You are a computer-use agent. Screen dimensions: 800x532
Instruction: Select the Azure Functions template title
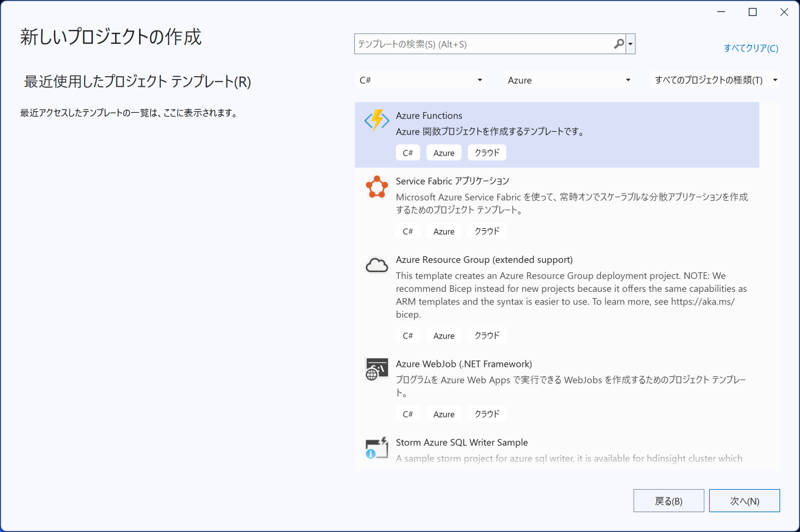click(x=429, y=116)
